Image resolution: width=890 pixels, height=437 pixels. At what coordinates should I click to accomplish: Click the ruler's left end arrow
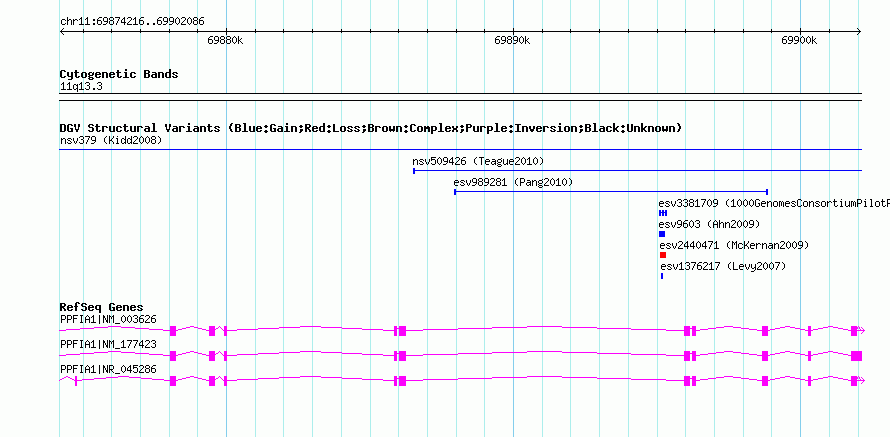[62, 32]
